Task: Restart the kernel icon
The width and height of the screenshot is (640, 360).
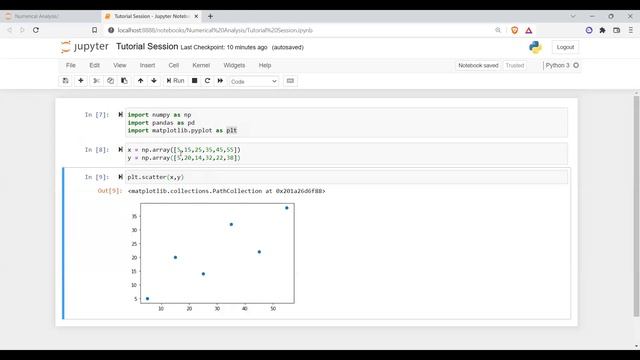Action: (x=207, y=81)
